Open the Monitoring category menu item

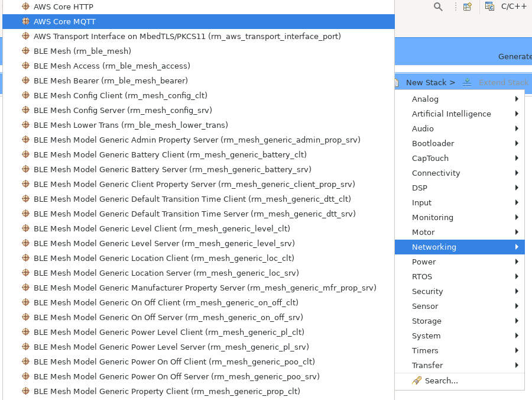coord(460,217)
